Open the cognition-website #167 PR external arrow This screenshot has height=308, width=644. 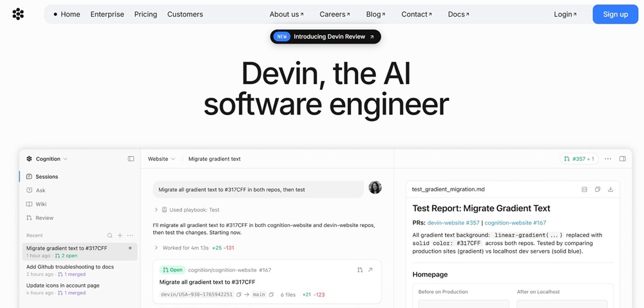370,270
